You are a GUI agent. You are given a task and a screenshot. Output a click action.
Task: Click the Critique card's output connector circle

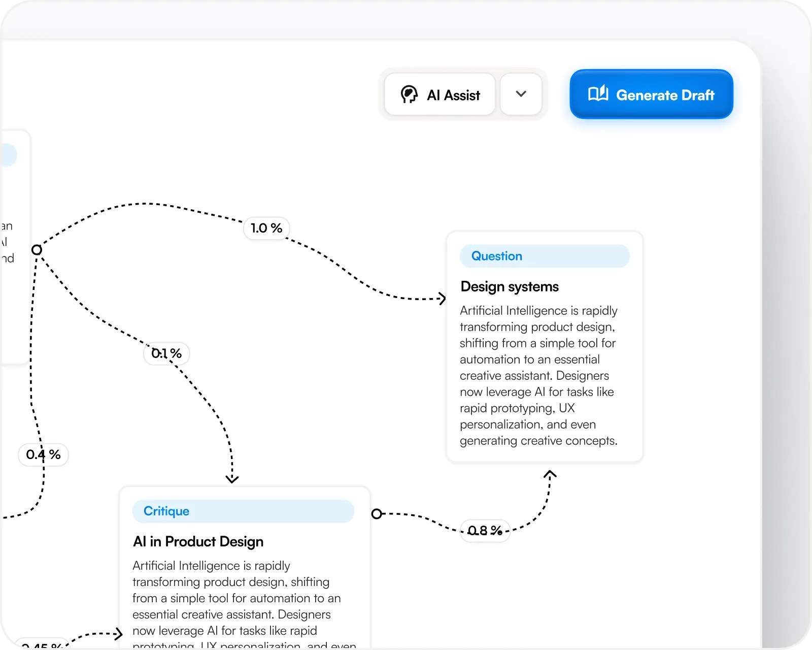(x=377, y=514)
